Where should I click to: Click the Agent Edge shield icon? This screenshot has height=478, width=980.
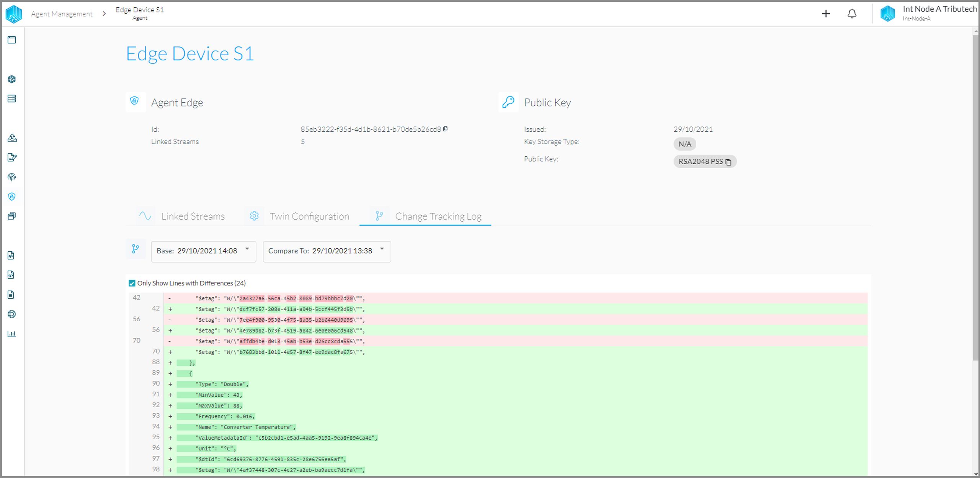[x=134, y=101]
